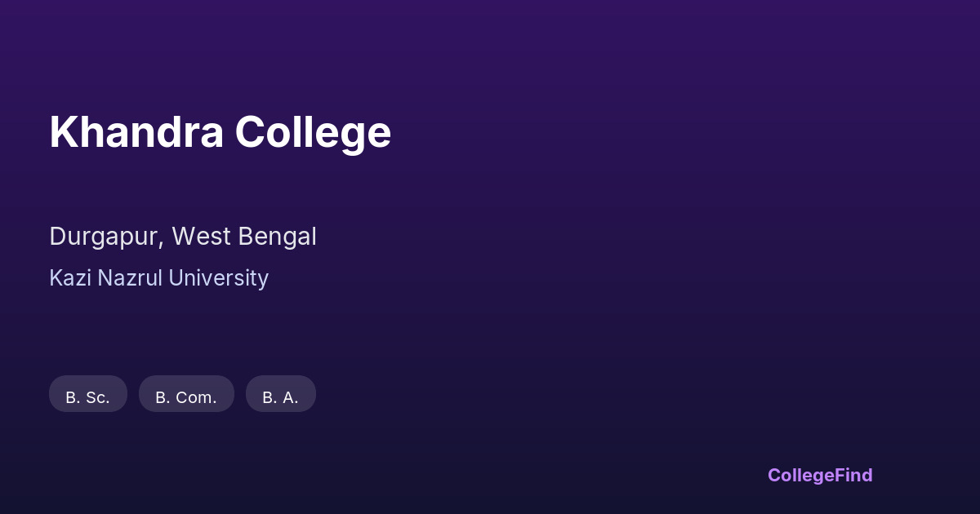The width and height of the screenshot is (980, 514).
Task: Open the Kazi Nazrul University link
Action: (x=158, y=278)
